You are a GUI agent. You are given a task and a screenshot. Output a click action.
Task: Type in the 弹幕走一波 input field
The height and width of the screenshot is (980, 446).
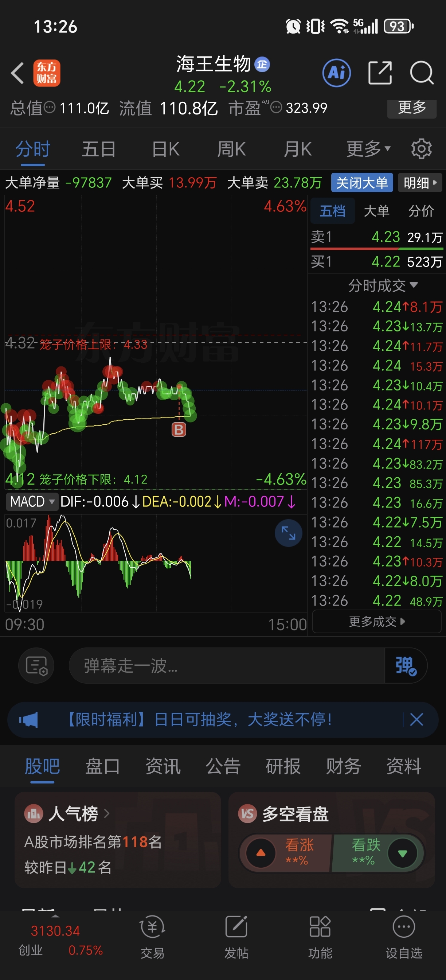[x=227, y=665]
